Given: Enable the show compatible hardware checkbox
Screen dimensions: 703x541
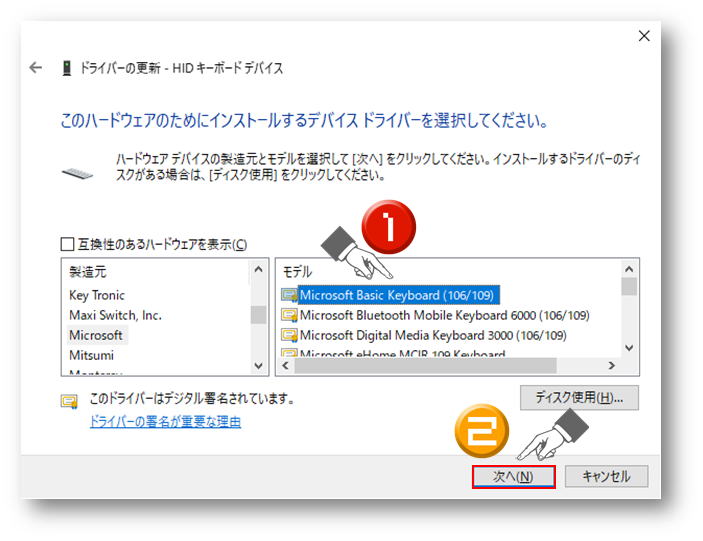Looking at the screenshot, I should (x=67, y=244).
